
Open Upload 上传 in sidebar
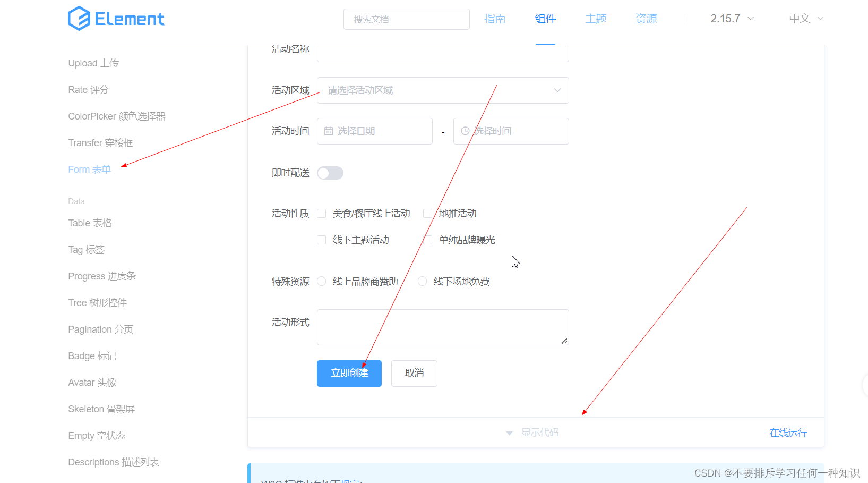[93, 63]
